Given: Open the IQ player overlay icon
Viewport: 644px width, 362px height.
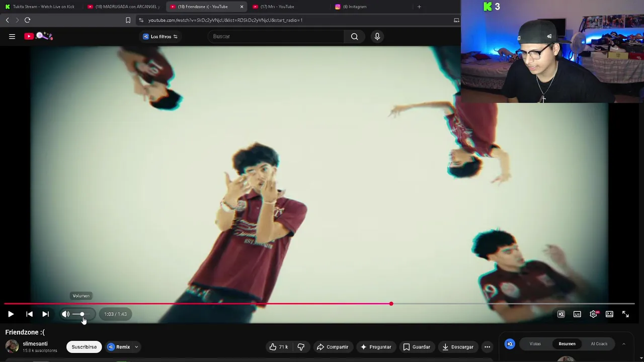Looking at the screenshot, I should coord(561,314).
